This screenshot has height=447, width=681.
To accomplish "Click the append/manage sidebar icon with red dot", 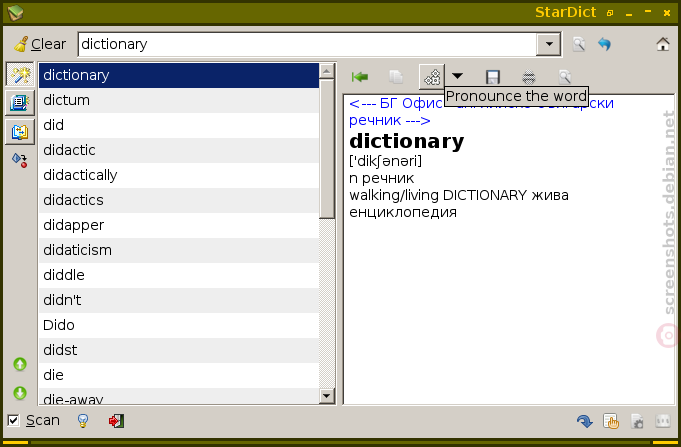I will point(20,160).
